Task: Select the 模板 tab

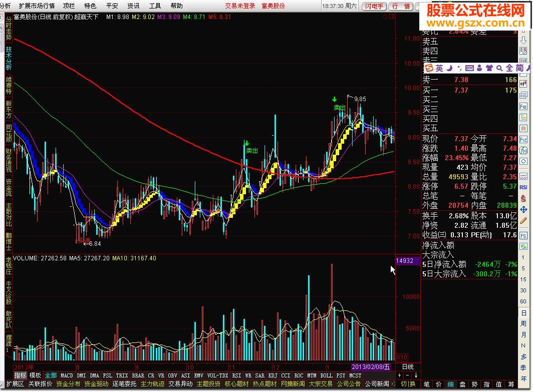Action: (x=35, y=375)
